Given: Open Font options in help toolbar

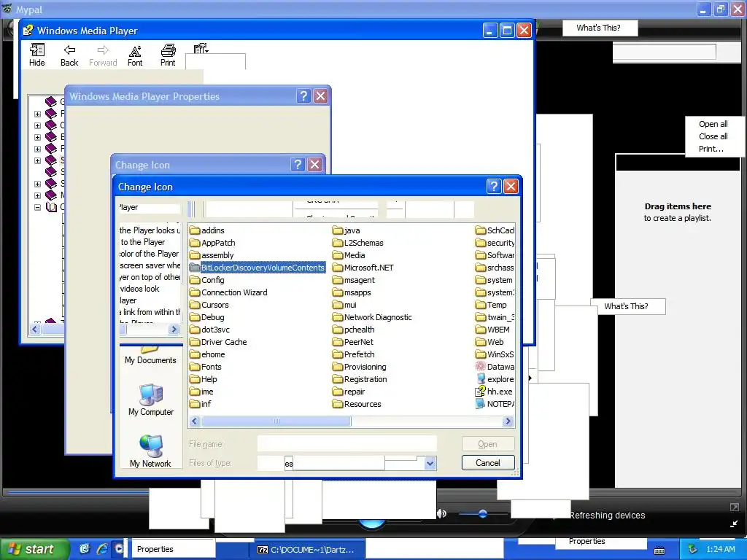Looking at the screenshot, I should [x=135, y=55].
